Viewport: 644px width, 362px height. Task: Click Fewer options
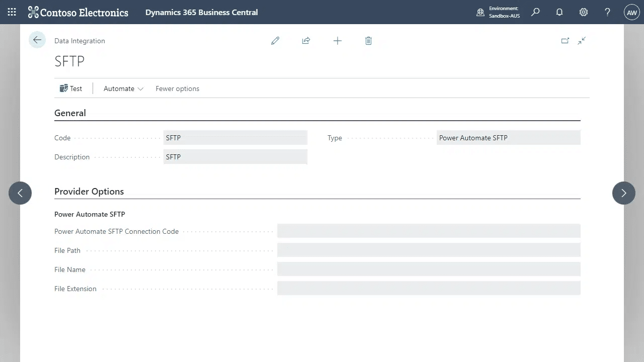click(177, 88)
